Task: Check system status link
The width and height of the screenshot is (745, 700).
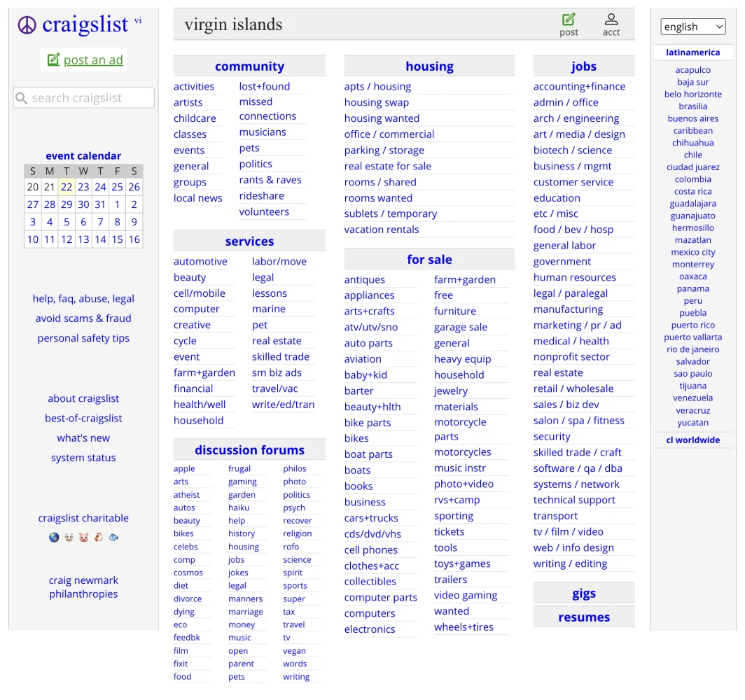Action: [83, 458]
